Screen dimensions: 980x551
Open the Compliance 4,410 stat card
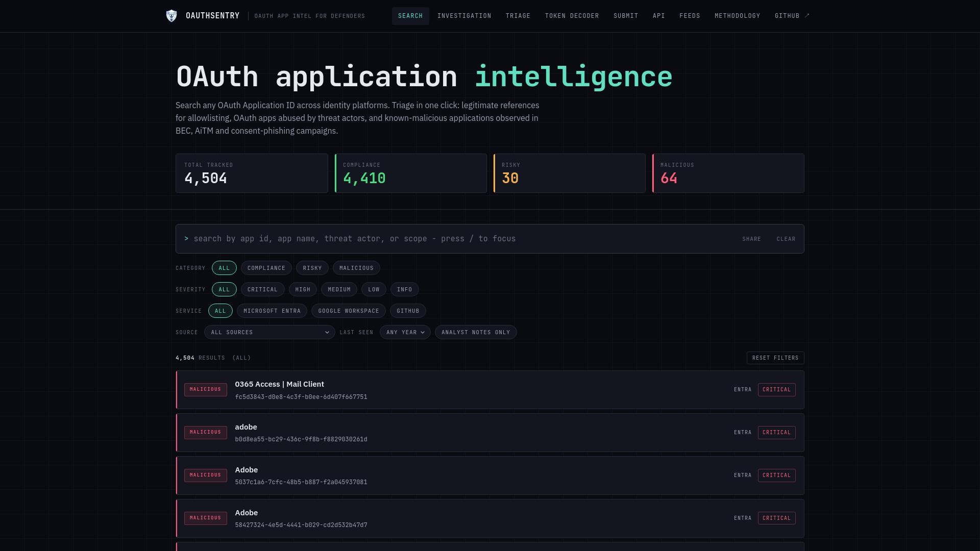coord(410,173)
